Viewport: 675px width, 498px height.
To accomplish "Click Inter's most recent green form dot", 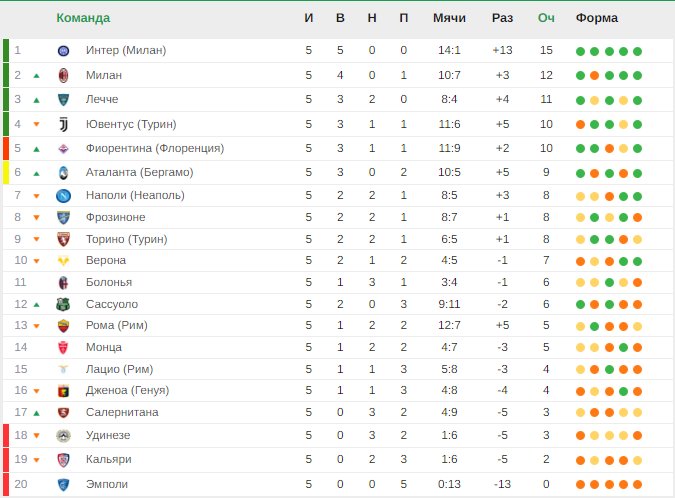I will (x=638, y=52).
